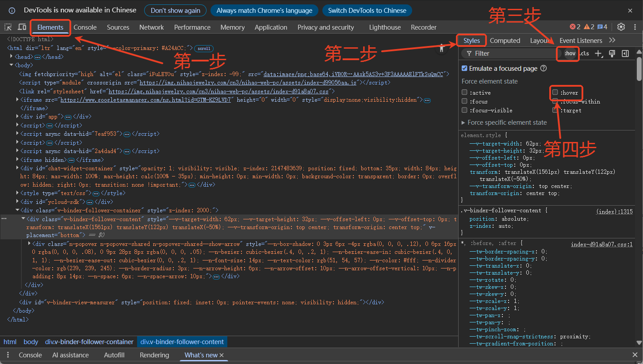Toggle the :hov element state button

click(x=570, y=54)
